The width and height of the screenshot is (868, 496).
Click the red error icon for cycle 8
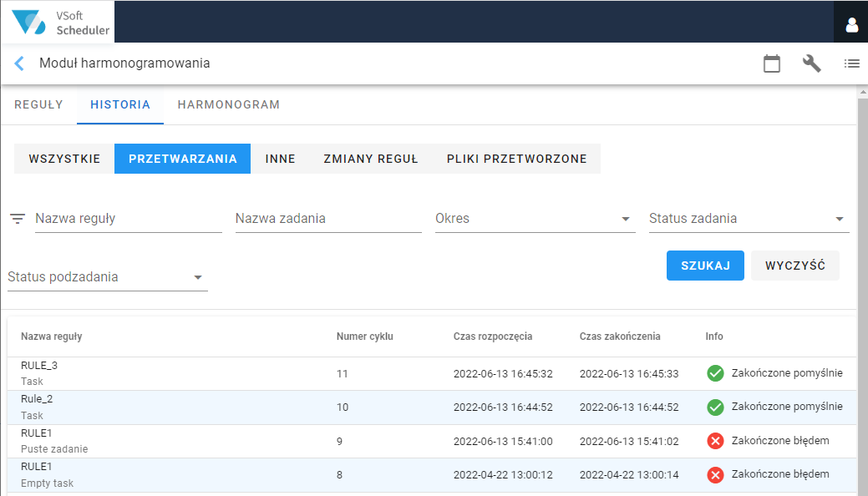715,475
